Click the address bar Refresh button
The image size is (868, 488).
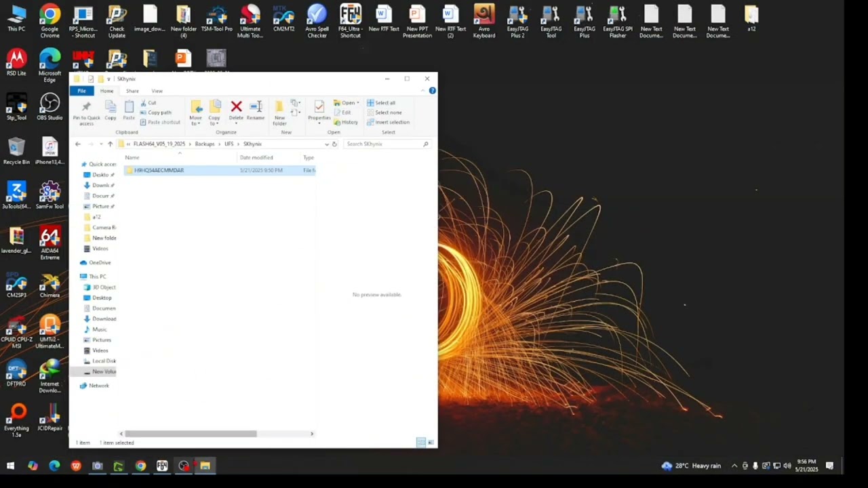pyautogui.click(x=334, y=144)
